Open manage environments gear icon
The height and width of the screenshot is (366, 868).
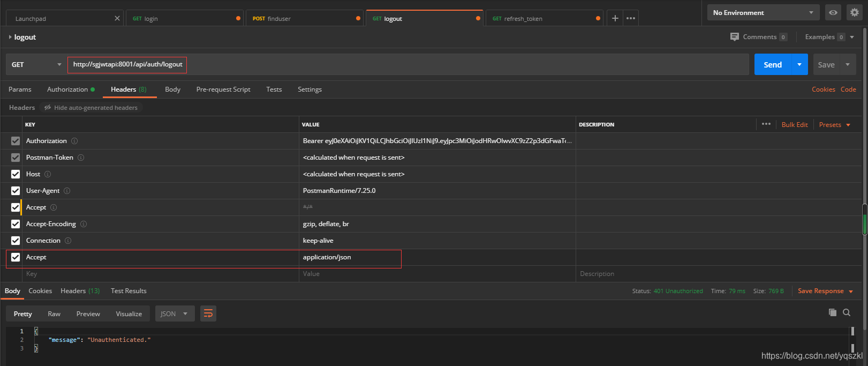coord(855,12)
